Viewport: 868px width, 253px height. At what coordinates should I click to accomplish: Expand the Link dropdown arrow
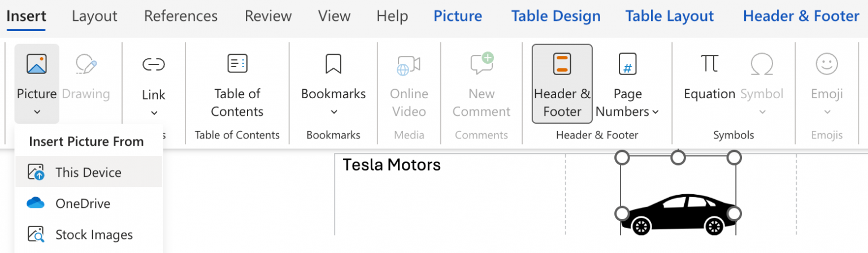[154, 113]
